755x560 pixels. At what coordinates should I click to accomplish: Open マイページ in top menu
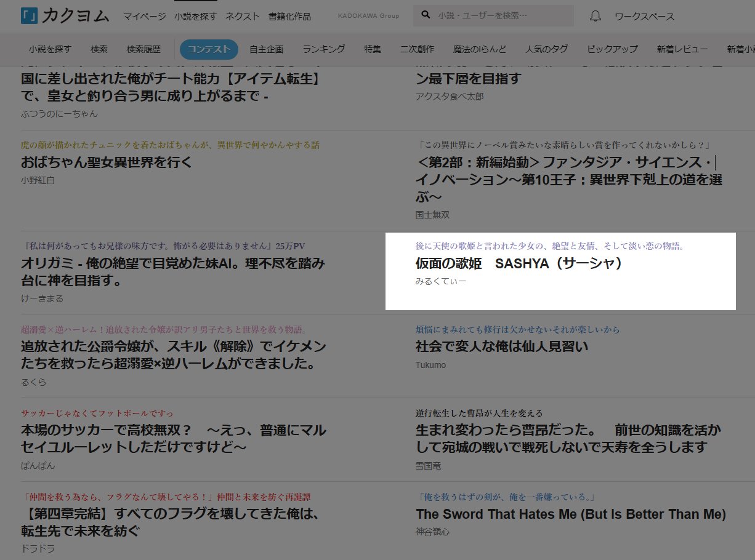pyautogui.click(x=144, y=17)
